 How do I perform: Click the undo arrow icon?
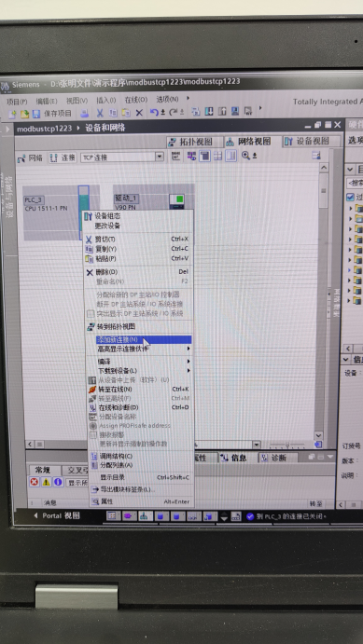point(154,112)
